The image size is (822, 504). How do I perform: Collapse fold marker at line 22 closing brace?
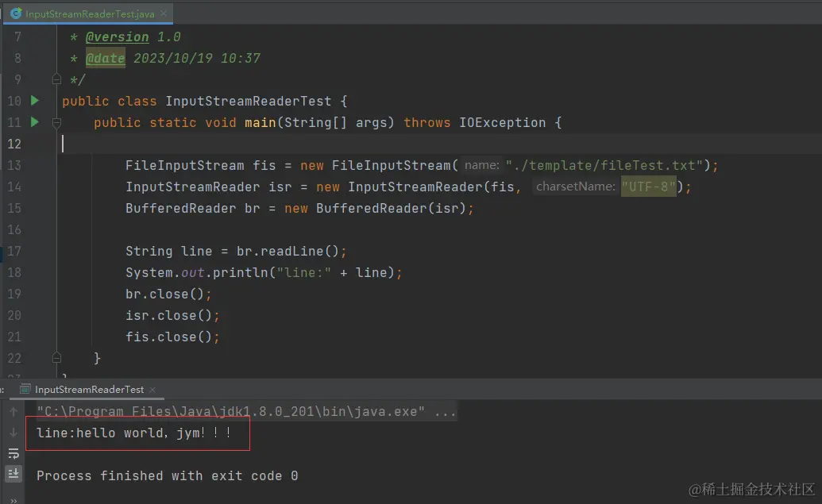pos(56,358)
